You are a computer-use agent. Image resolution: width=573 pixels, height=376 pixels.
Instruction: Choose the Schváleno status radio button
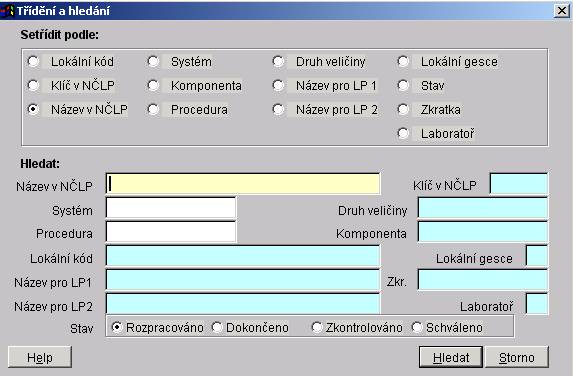417,327
